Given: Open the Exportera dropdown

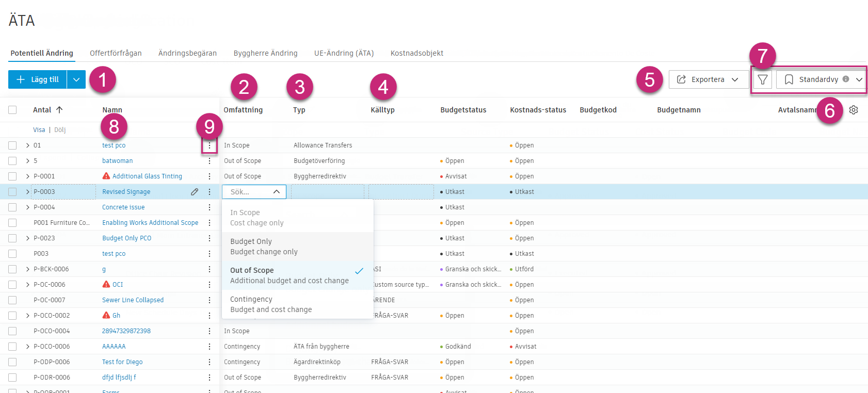Looking at the screenshot, I should [x=709, y=79].
